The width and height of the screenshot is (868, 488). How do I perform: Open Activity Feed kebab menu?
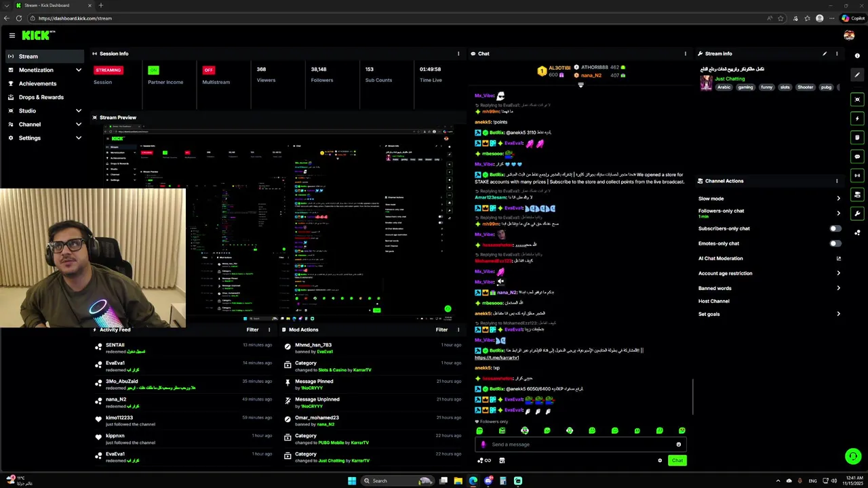point(269,330)
